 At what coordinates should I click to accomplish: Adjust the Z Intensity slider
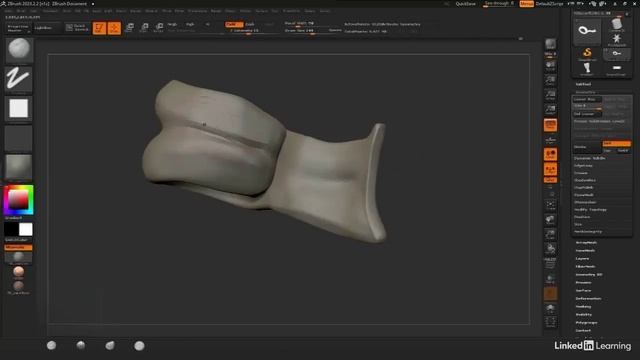click(249, 31)
